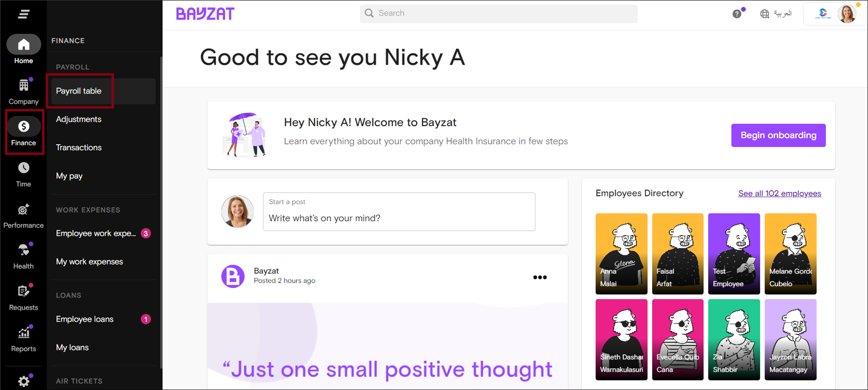Click the LOANS section header
Viewport: 868px width, 390px height.
coord(69,295)
